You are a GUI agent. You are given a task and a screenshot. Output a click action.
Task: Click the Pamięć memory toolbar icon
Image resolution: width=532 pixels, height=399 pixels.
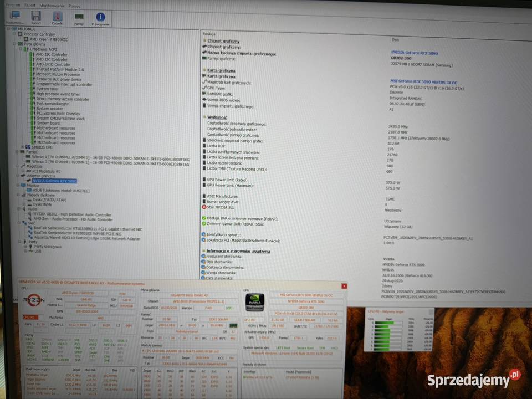point(79,17)
